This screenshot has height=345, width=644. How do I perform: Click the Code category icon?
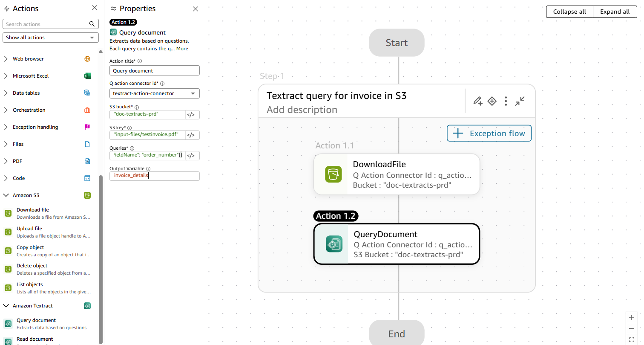coord(87,178)
